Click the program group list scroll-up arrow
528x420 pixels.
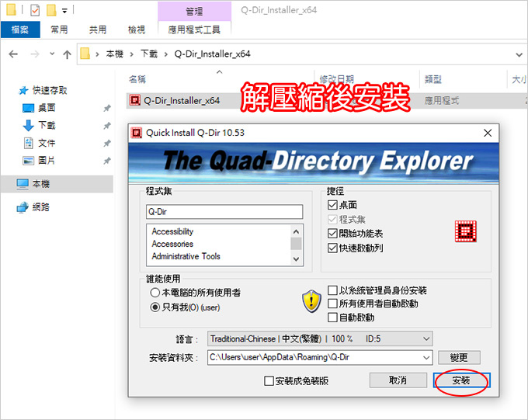(296, 231)
